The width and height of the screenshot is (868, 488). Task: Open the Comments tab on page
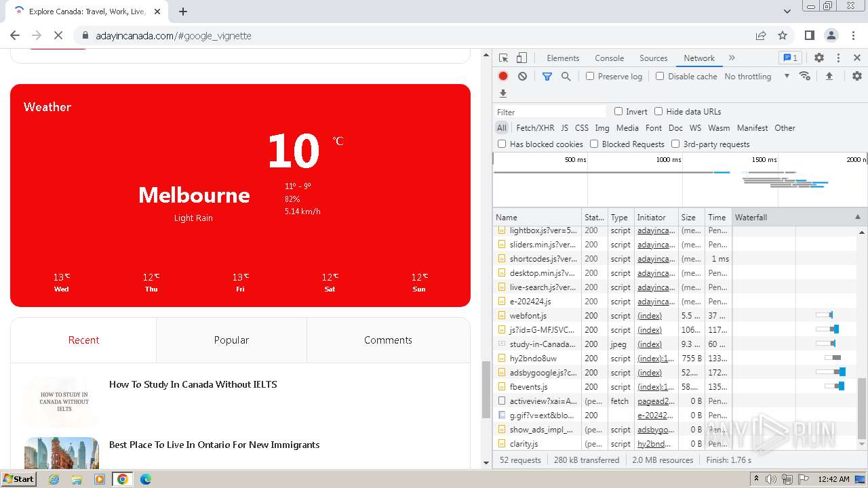pyautogui.click(x=388, y=340)
